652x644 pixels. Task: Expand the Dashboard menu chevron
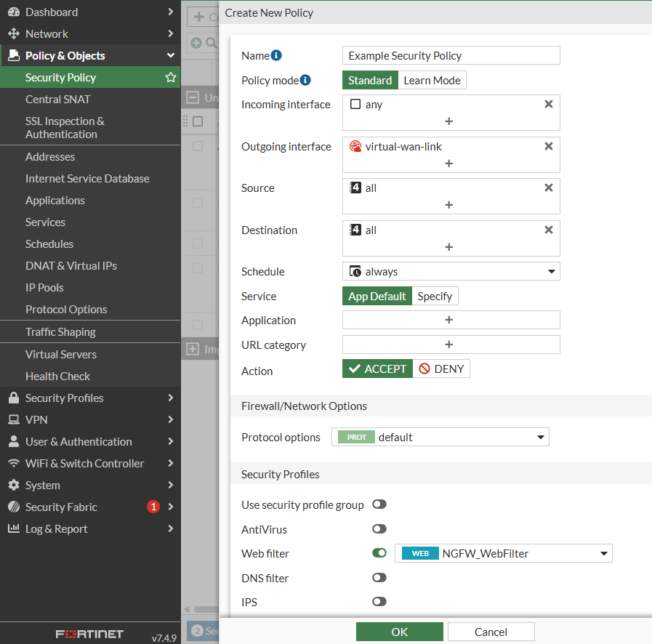(x=171, y=12)
